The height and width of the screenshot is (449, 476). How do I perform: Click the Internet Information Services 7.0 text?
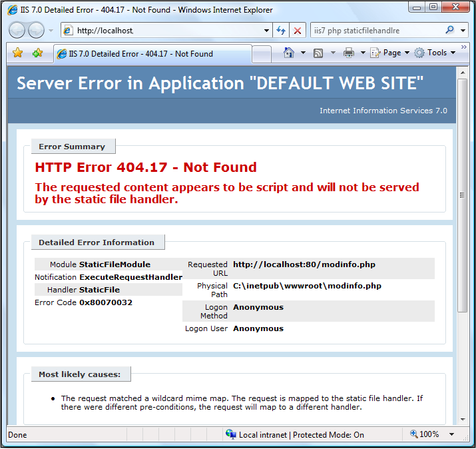click(383, 111)
